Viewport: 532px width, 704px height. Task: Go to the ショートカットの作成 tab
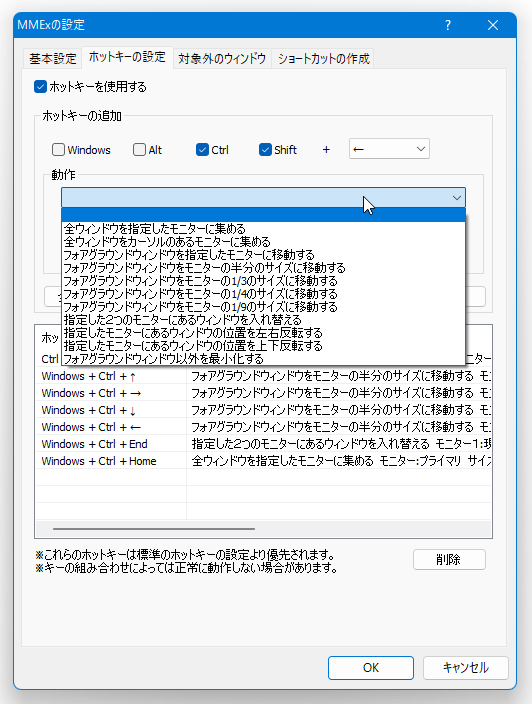(323, 59)
